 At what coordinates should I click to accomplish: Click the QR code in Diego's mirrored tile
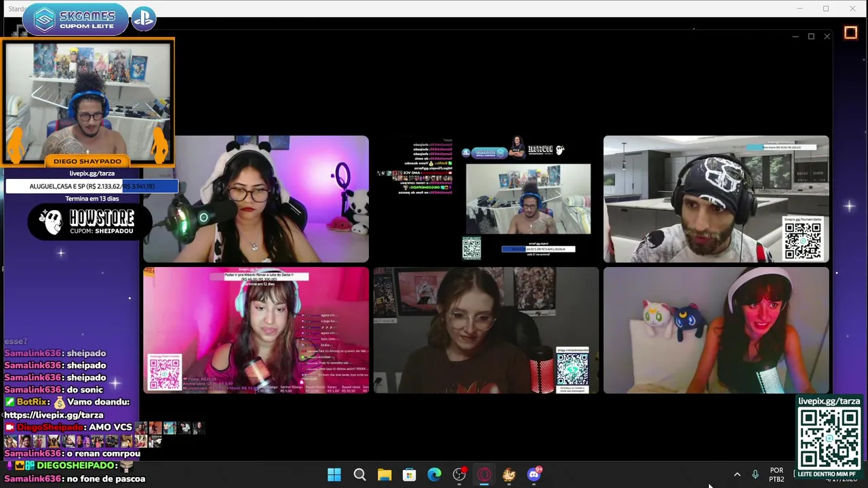tap(472, 248)
